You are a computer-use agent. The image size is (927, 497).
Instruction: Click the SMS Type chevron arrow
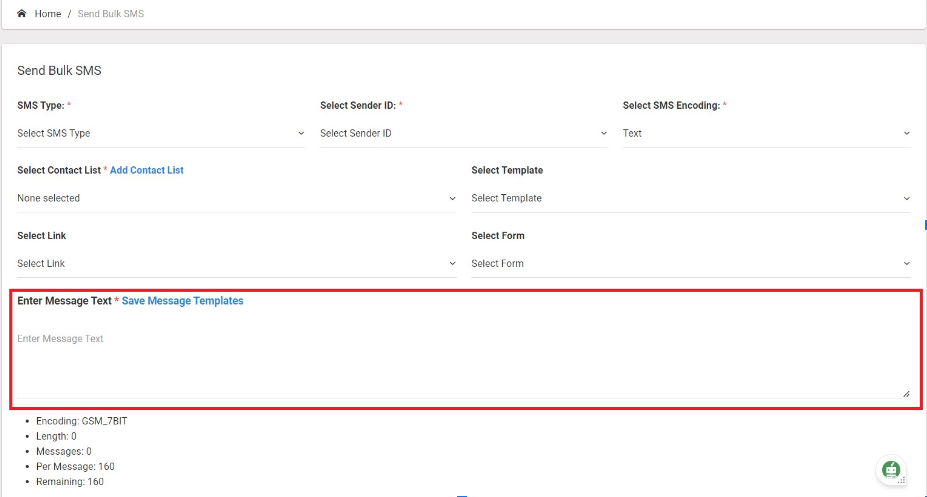point(301,134)
